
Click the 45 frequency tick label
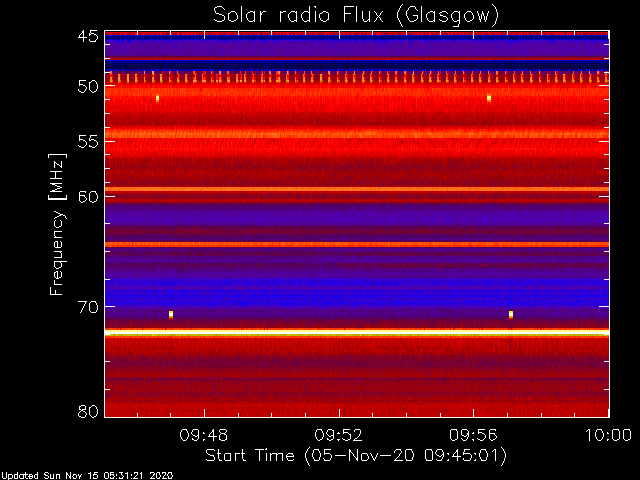(88, 36)
